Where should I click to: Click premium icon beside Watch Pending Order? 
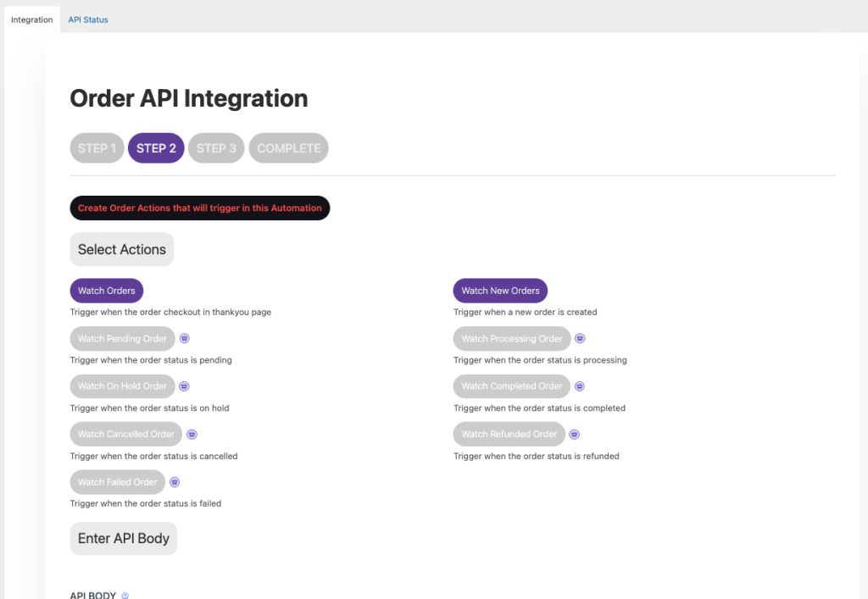click(184, 338)
